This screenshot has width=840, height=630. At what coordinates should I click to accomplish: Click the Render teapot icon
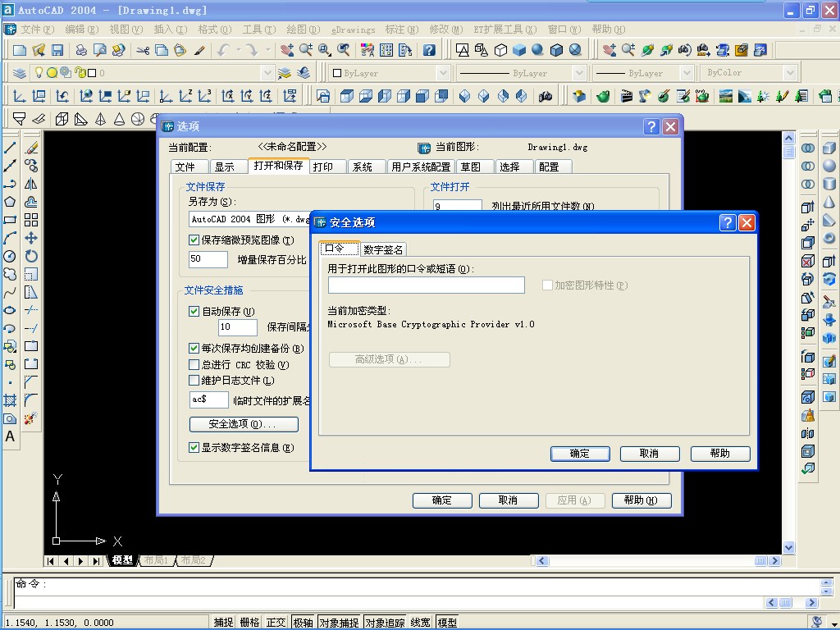(603, 97)
